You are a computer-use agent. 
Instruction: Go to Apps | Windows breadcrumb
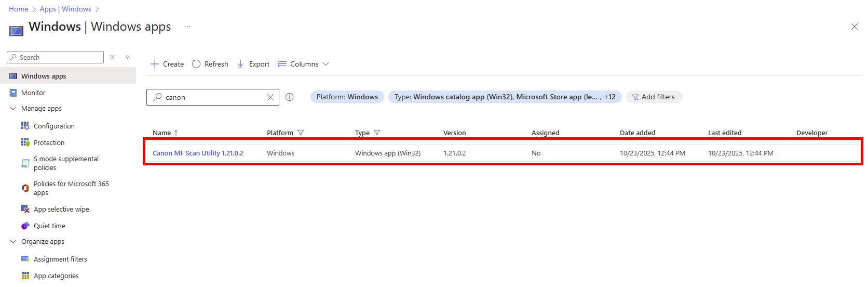click(x=65, y=9)
